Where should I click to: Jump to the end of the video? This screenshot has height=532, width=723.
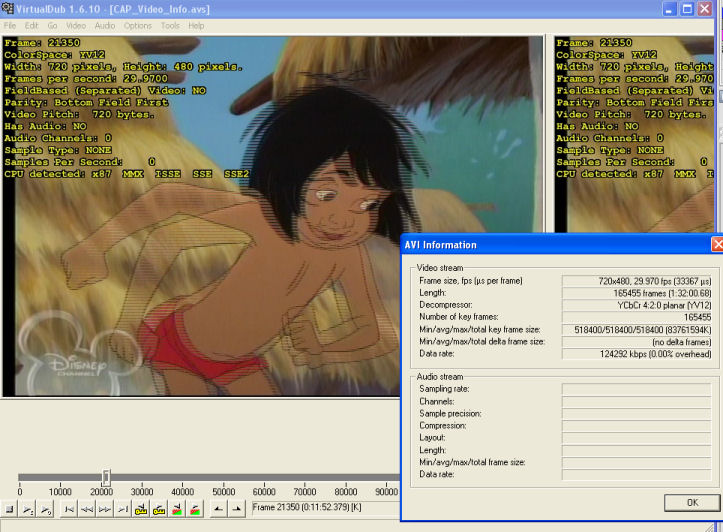pyautogui.click(x=123, y=509)
